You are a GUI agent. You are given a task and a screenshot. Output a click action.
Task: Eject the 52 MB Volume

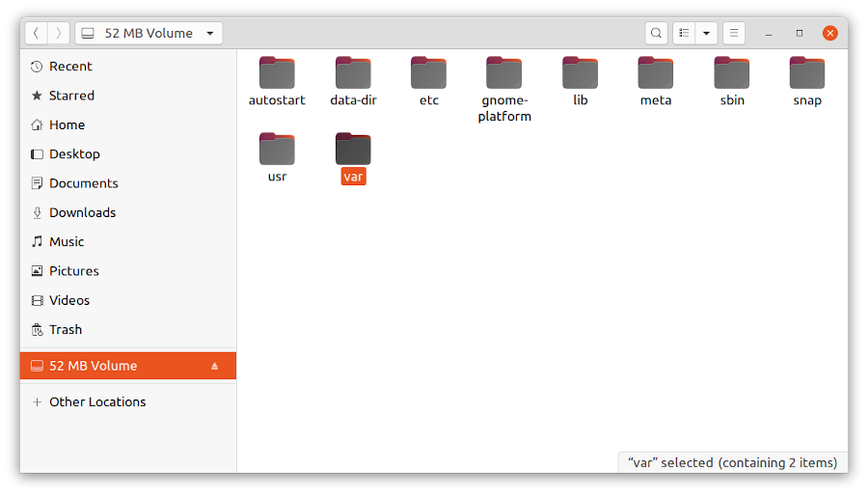pyautogui.click(x=215, y=366)
